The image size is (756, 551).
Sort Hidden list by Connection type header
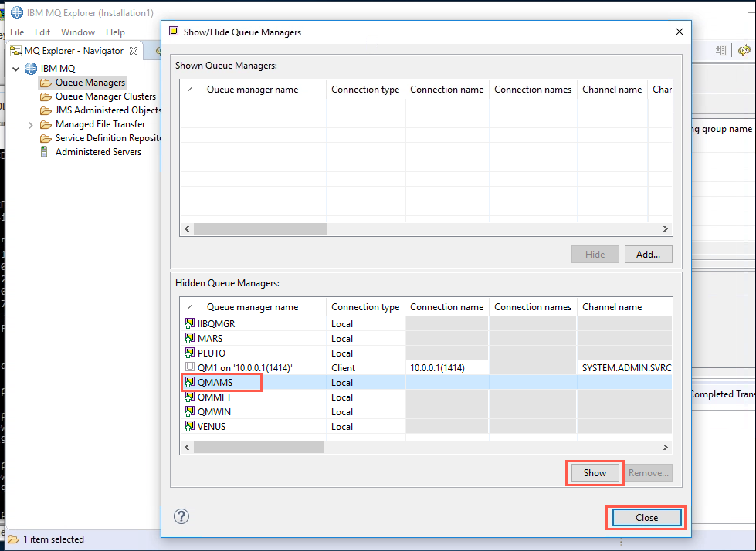(365, 307)
